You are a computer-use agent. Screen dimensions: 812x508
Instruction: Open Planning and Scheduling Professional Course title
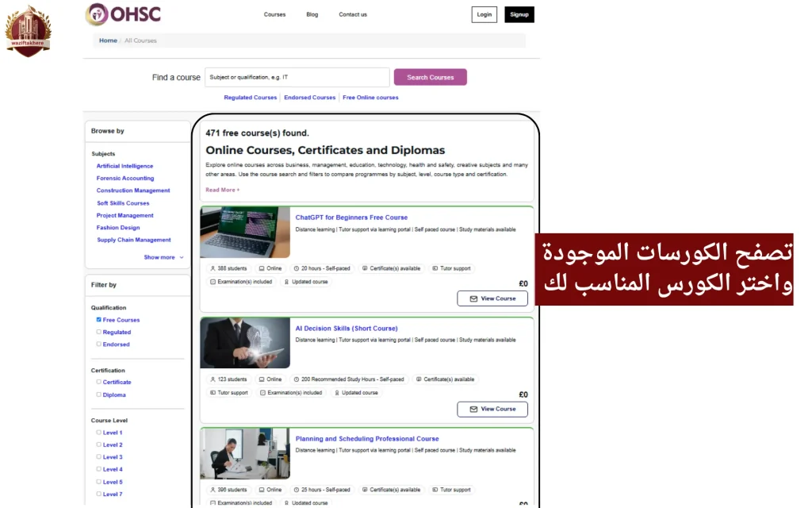click(x=367, y=438)
